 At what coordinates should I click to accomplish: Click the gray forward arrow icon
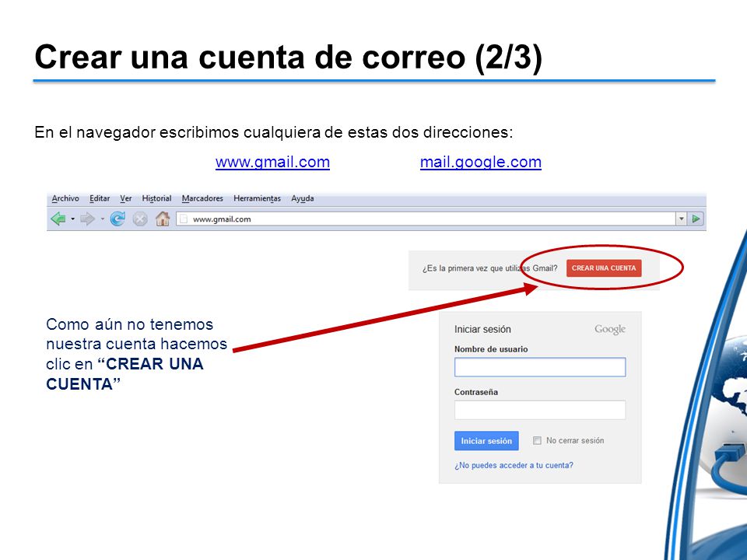(x=87, y=219)
